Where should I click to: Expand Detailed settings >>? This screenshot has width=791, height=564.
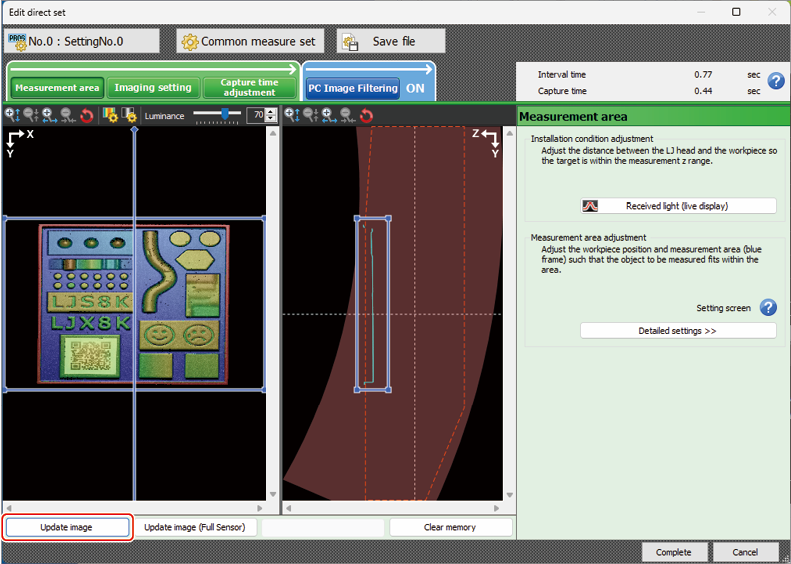coord(678,331)
